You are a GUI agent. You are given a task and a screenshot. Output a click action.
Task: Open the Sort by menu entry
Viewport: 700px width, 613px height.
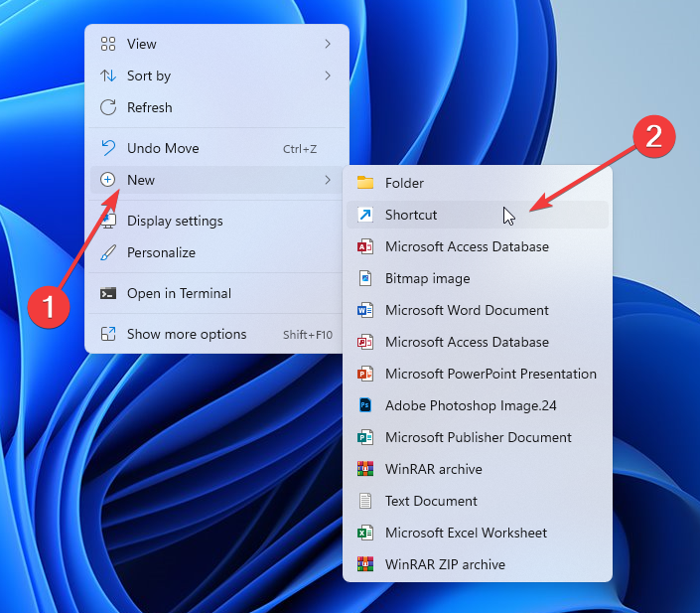point(217,76)
